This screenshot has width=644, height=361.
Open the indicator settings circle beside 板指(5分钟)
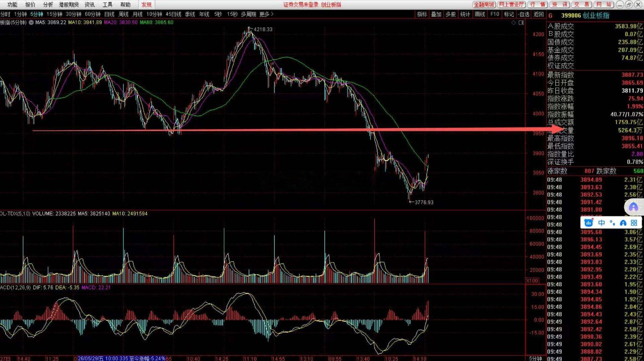pos(31,22)
